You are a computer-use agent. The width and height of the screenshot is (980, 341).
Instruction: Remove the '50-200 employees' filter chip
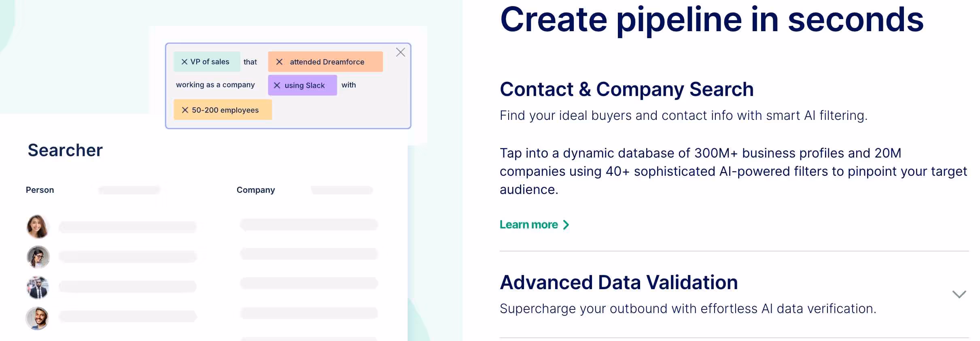click(185, 109)
